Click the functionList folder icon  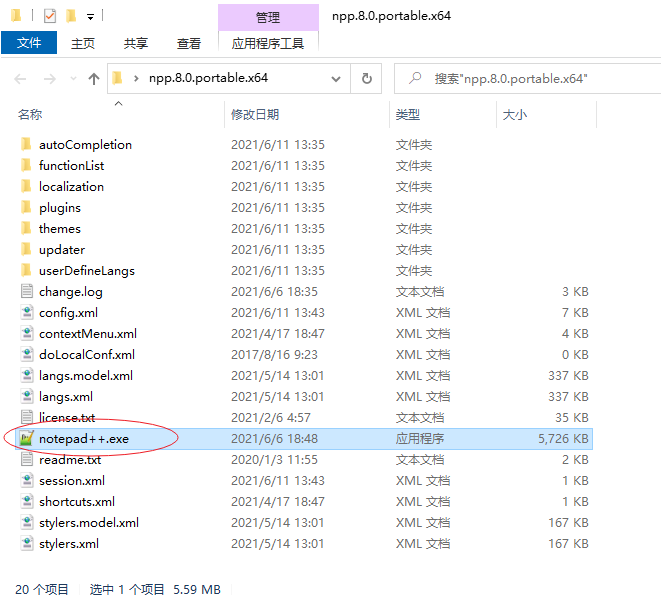click(26, 166)
